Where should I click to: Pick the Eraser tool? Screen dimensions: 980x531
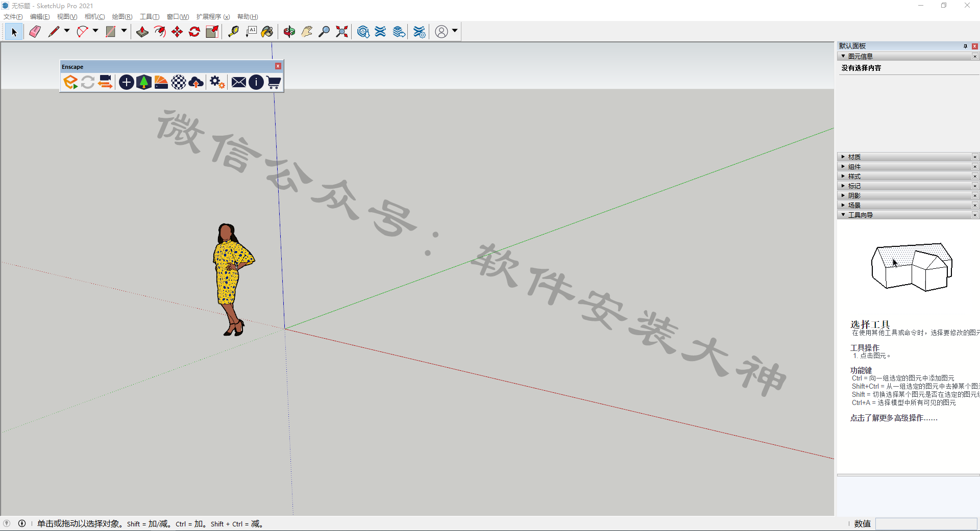point(34,32)
